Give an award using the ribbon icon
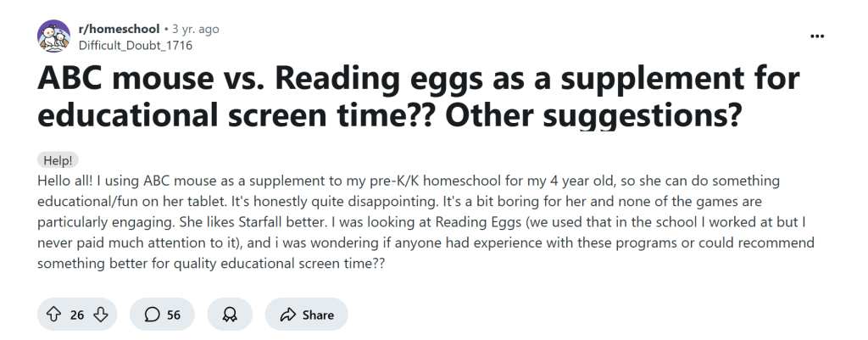868x340 pixels. click(229, 315)
